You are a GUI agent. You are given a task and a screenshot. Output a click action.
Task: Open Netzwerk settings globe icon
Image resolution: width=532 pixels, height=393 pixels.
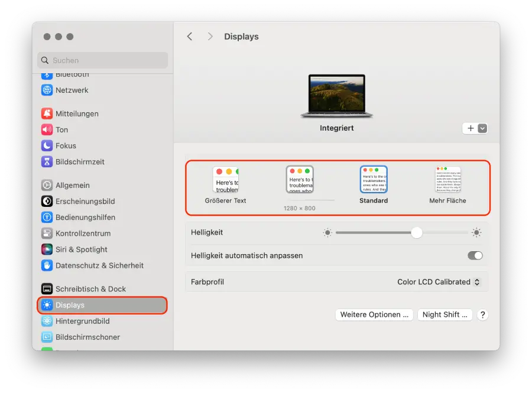point(47,90)
